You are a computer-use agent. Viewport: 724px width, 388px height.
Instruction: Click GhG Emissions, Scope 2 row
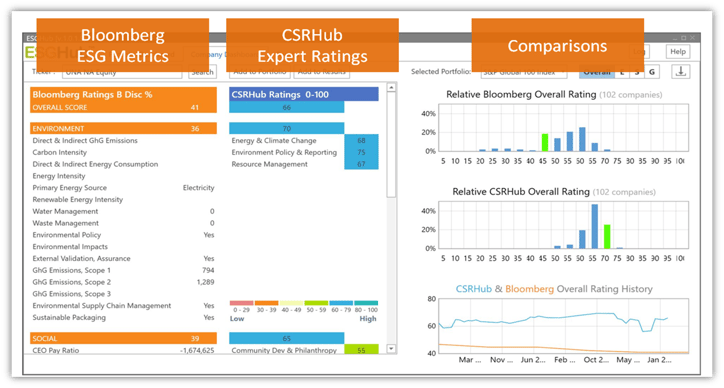123,282
